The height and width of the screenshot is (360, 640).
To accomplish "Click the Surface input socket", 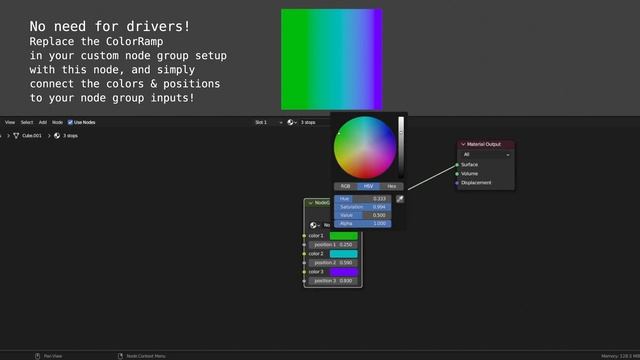I will pos(457,165).
